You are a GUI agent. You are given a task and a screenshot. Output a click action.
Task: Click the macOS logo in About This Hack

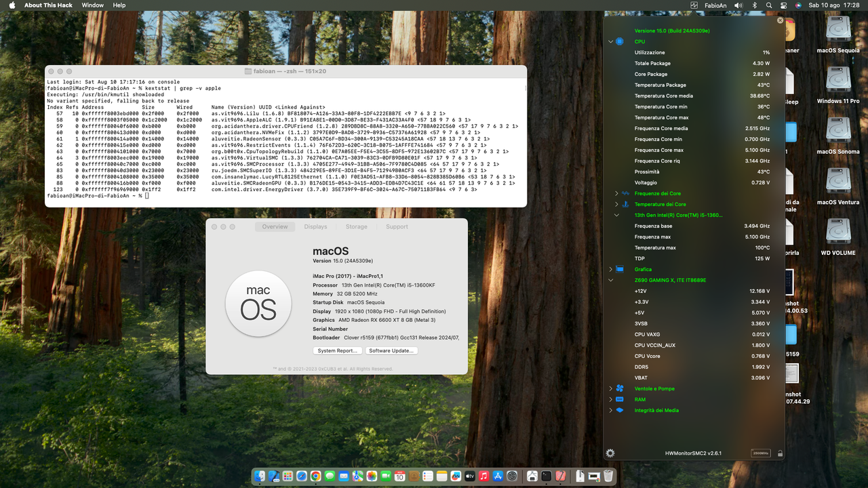click(258, 303)
